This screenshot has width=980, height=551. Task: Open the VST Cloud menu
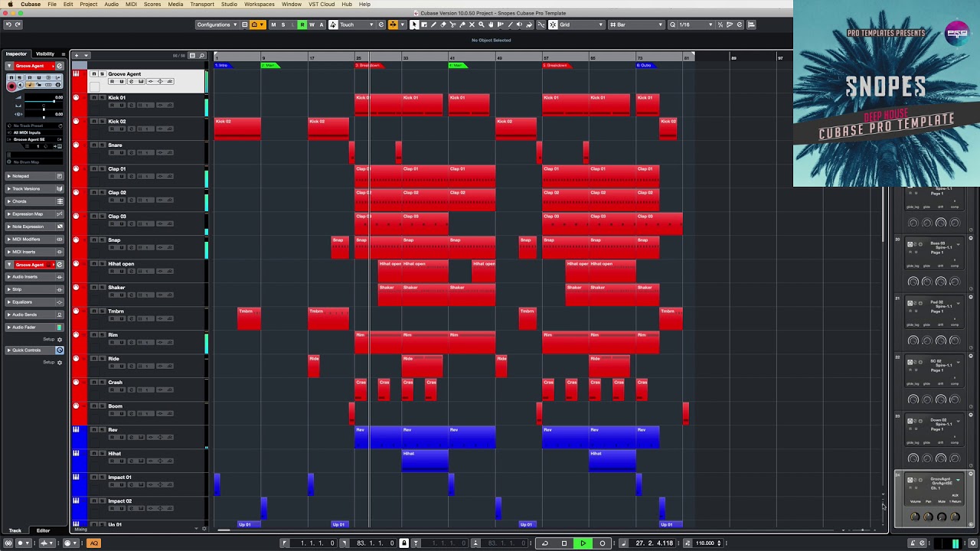(322, 4)
